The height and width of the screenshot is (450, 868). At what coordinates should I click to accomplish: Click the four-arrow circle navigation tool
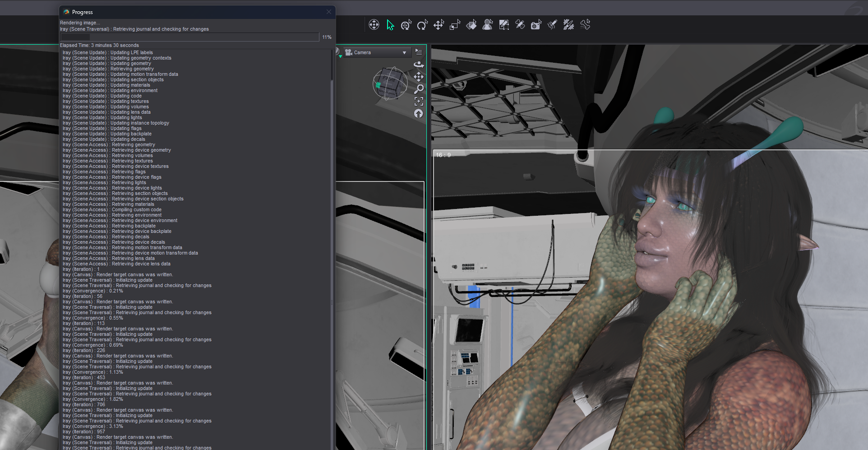point(374,25)
